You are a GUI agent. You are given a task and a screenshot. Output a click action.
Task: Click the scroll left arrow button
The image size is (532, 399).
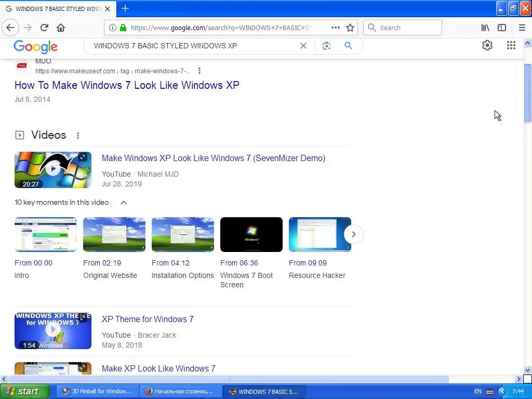[x=4, y=379]
